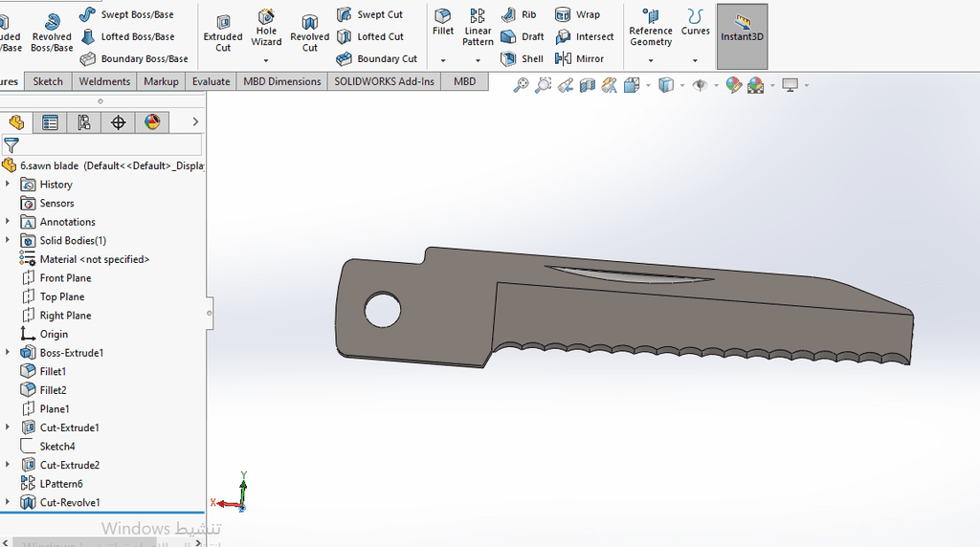Open the Fillet dropdown arrow
Image resolution: width=980 pixels, height=547 pixels.
pos(443,60)
